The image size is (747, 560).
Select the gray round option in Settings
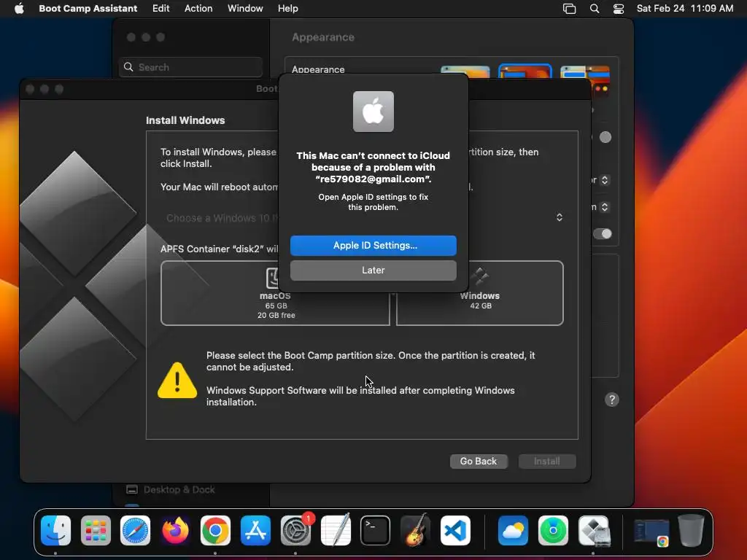point(605,137)
